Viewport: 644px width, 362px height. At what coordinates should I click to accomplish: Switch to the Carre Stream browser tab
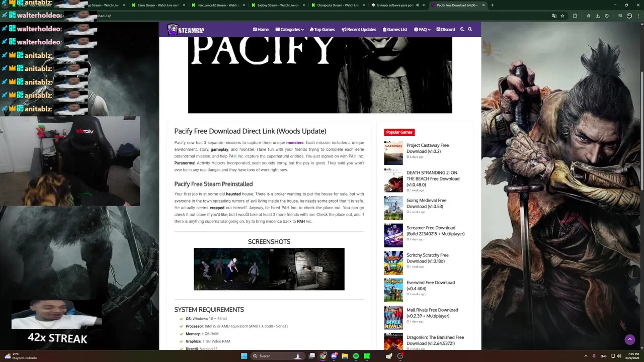click(158, 5)
